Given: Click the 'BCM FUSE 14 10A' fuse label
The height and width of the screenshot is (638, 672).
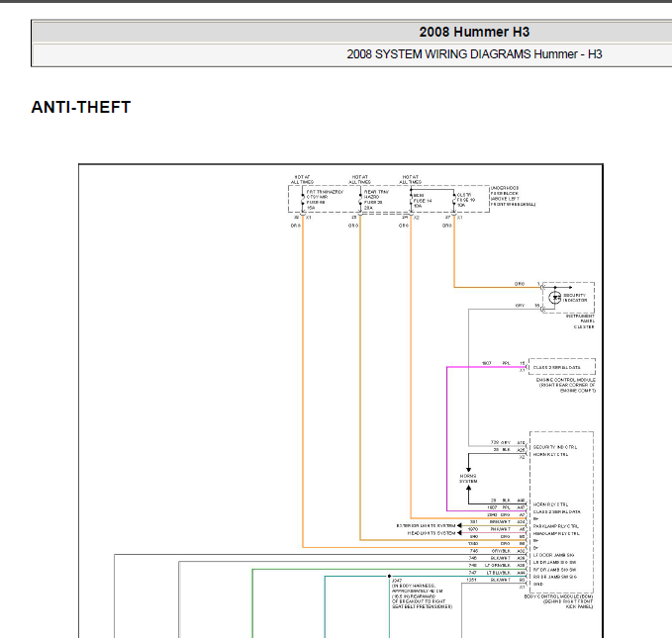Looking at the screenshot, I should (423, 201).
